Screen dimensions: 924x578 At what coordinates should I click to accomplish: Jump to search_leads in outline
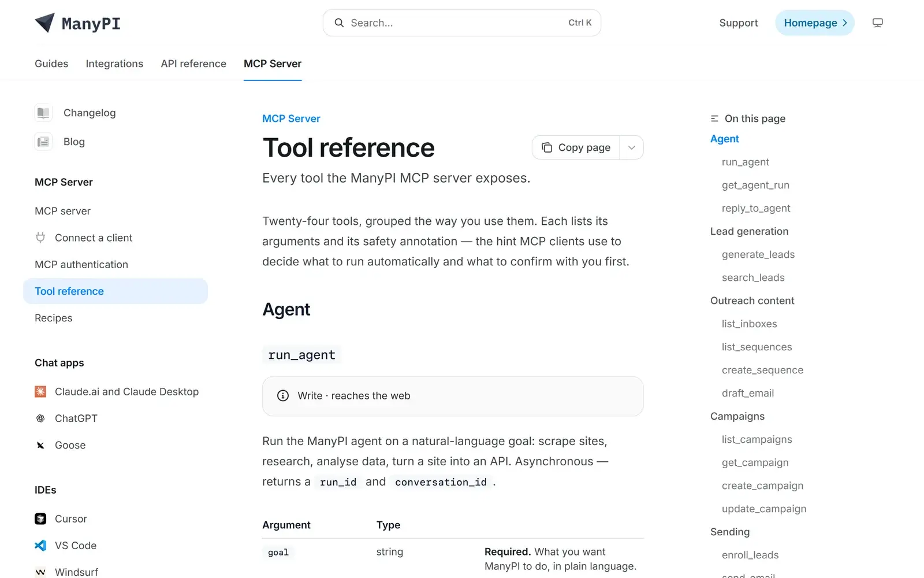click(753, 277)
